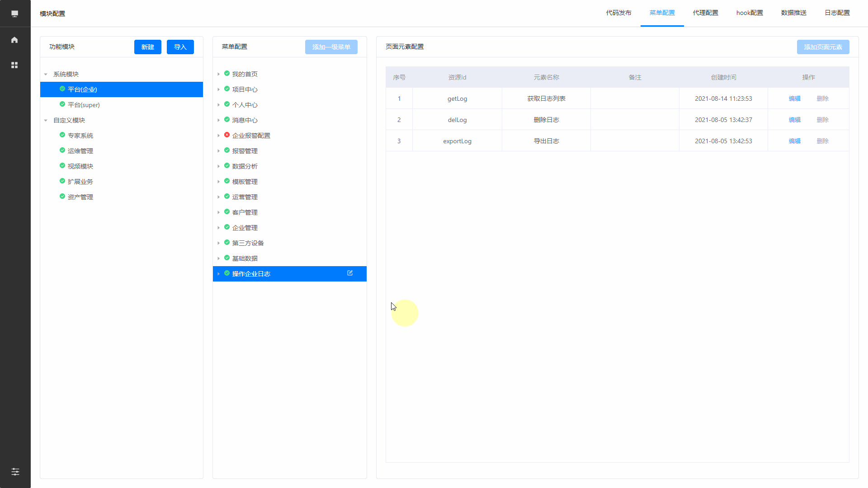Click green status icon beside 专家系统
This screenshot has height=488, width=868.
click(62, 135)
